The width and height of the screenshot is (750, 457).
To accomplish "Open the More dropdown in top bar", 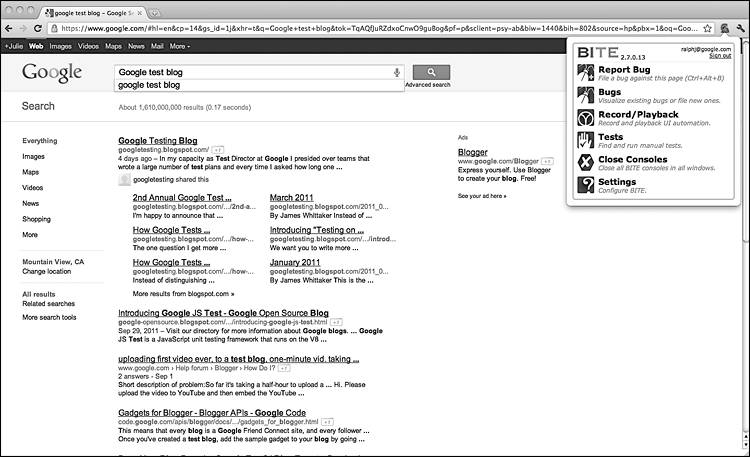I will pyautogui.click(x=180, y=46).
